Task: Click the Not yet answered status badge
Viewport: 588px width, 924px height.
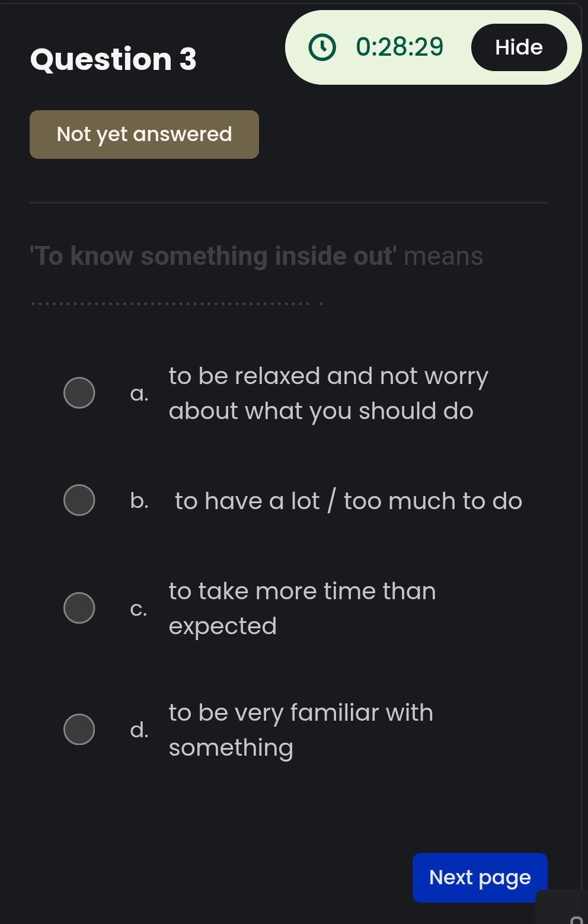Action: click(144, 134)
